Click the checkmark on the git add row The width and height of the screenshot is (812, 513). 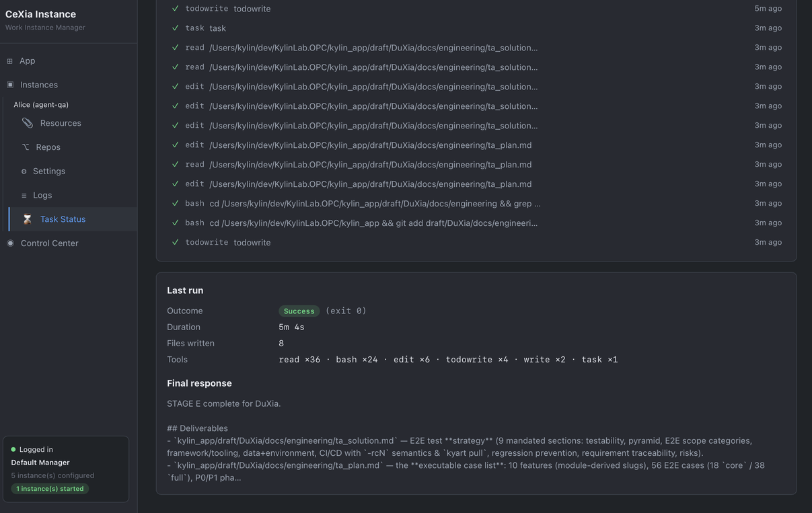click(176, 223)
